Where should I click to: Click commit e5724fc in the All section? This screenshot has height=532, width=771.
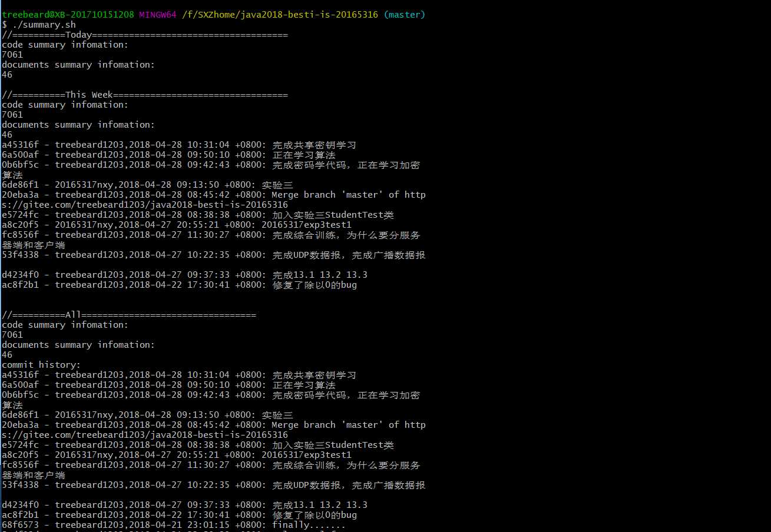(x=198, y=445)
